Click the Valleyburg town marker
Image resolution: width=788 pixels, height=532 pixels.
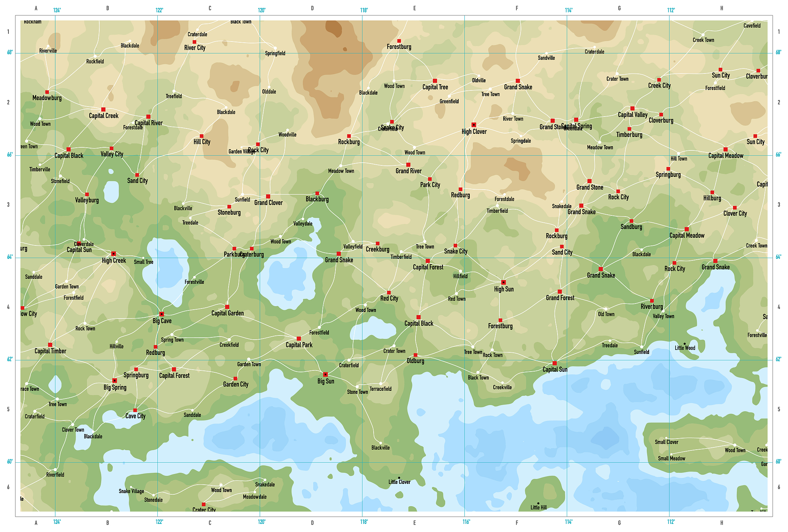(87, 195)
